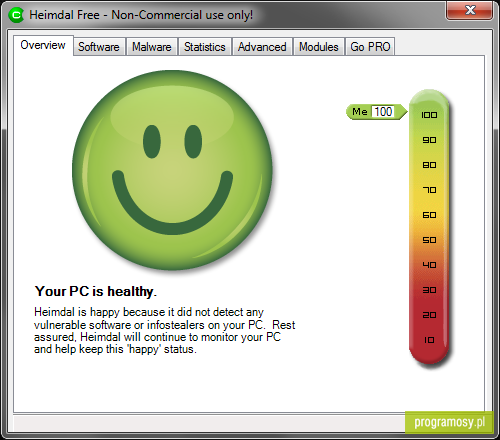Open the Malware tab

click(152, 47)
